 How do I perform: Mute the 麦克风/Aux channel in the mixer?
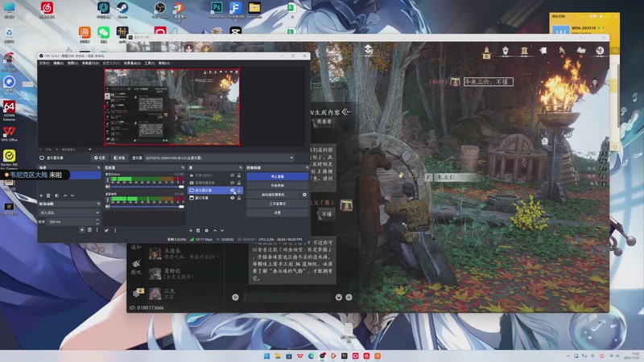tap(108, 187)
